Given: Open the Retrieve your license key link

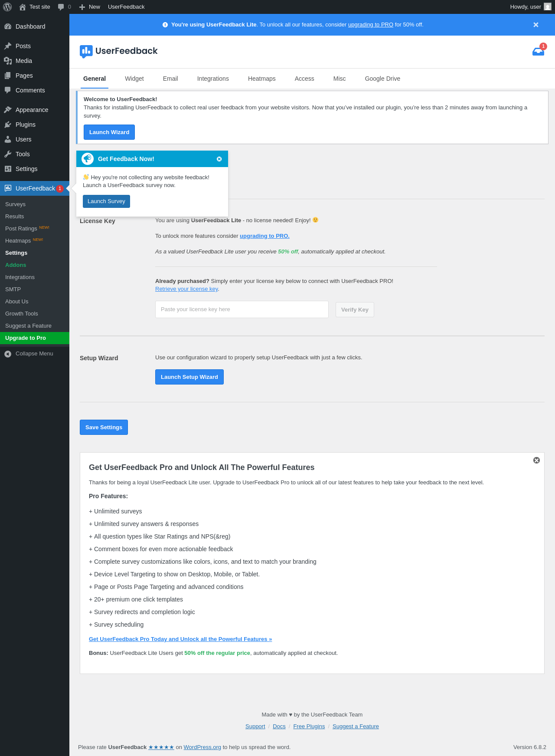Looking at the screenshot, I should tap(186, 289).
